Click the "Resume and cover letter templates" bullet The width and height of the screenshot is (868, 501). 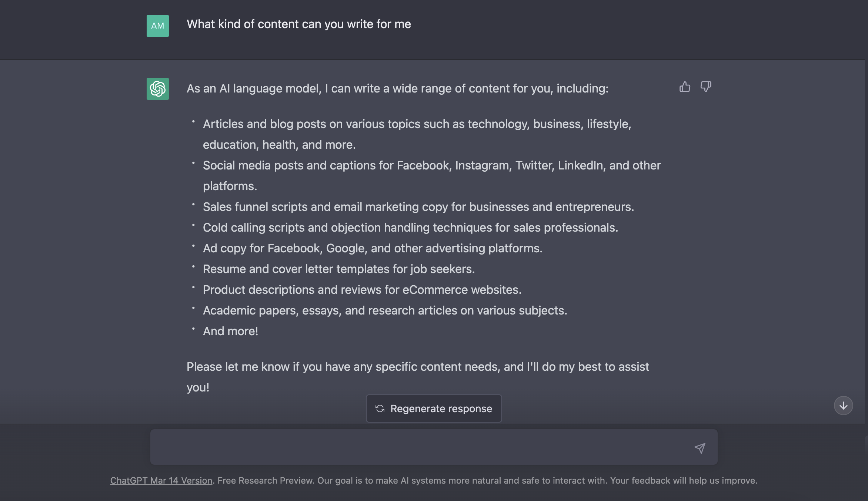tap(338, 269)
